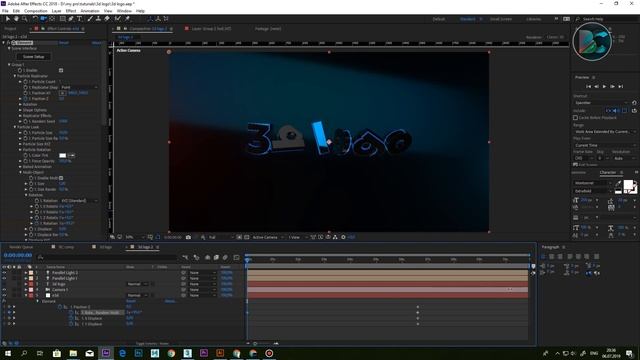Viewport: 640px width, 360px height.
Task: Hide the Parallel Light 2 layer
Action: pyautogui.click(x=4, y=273)
